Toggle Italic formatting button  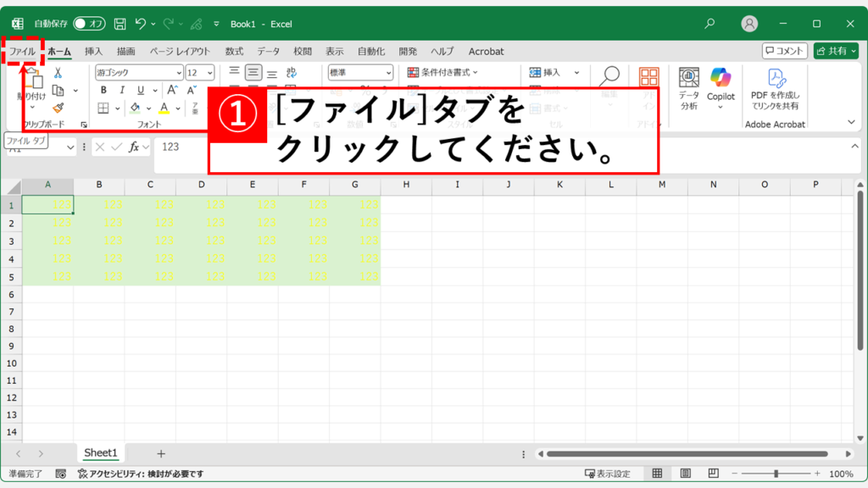121,90
